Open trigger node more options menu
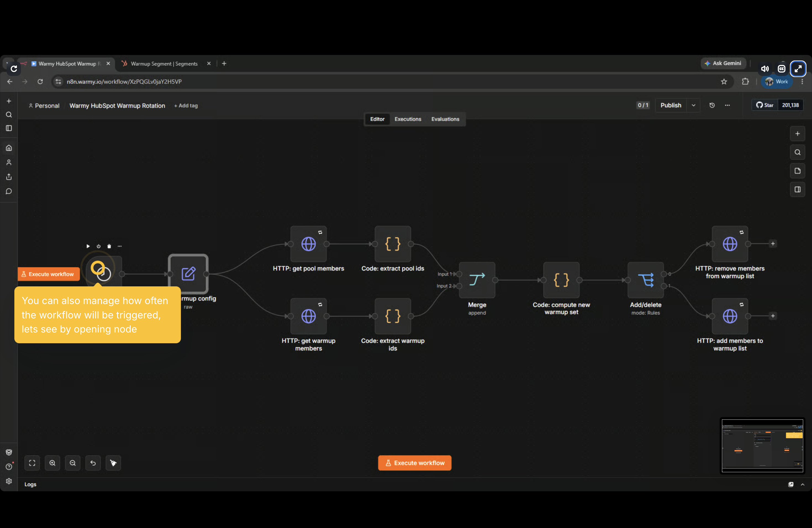 tap(120, 246)
